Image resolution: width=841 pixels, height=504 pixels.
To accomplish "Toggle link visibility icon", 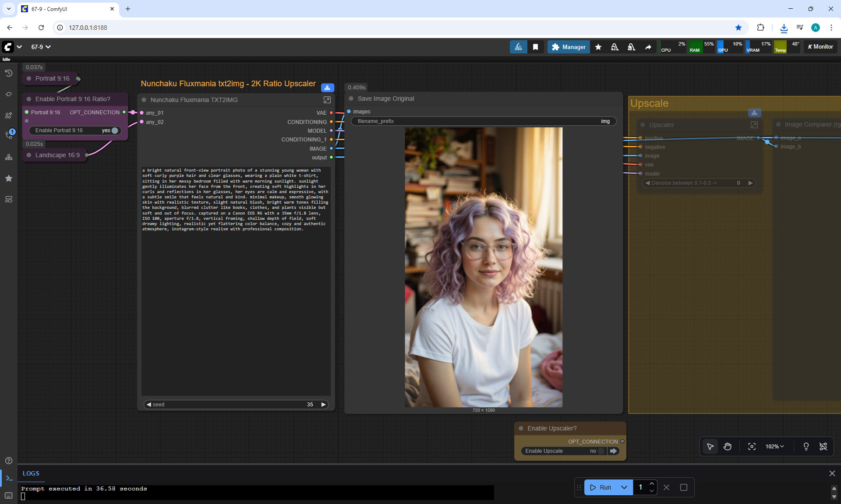I will coord(823,446).
